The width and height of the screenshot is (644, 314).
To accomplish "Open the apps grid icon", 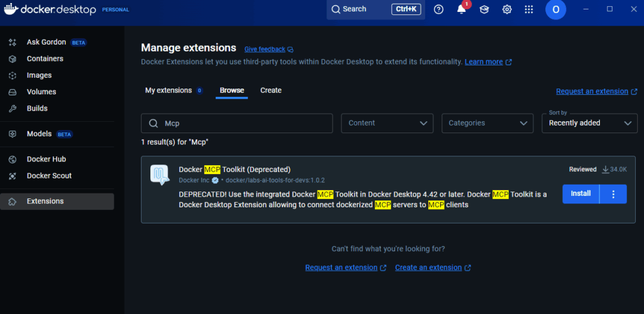I will tap(529, 9).
